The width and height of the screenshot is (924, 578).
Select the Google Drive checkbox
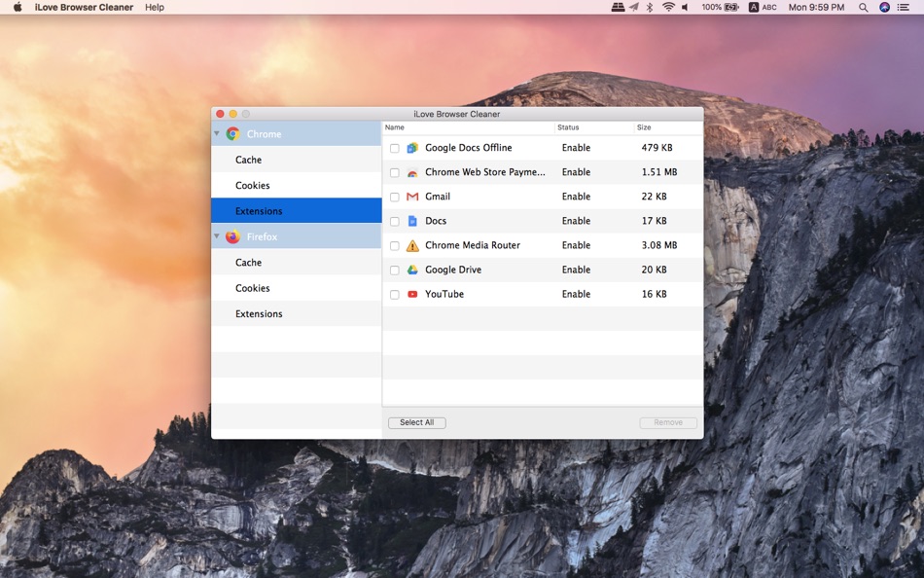[395, 271]
